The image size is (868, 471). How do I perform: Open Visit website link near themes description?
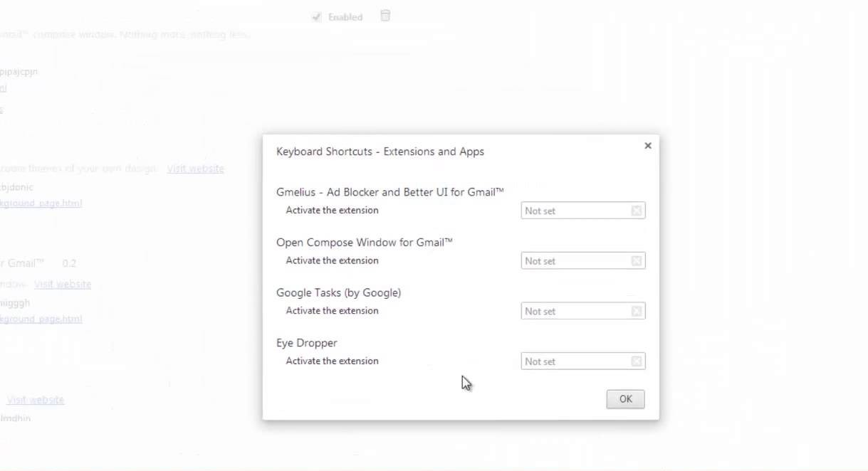coord(196,169)
